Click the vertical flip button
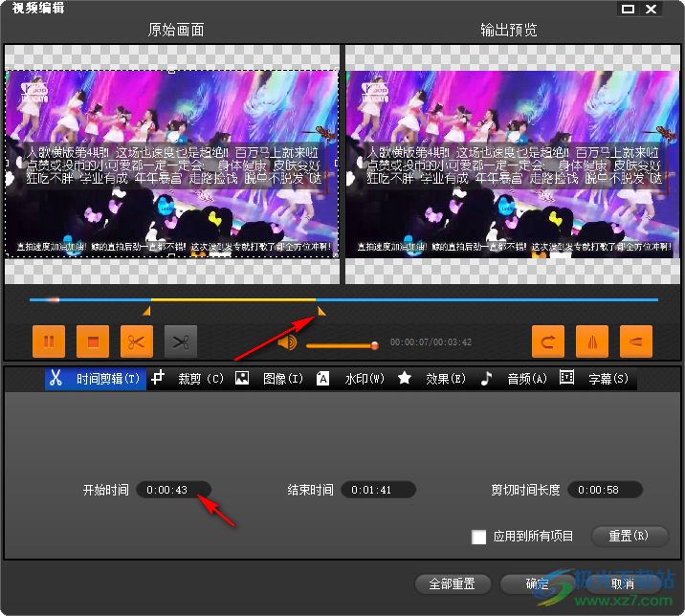 tap(636, 341)
